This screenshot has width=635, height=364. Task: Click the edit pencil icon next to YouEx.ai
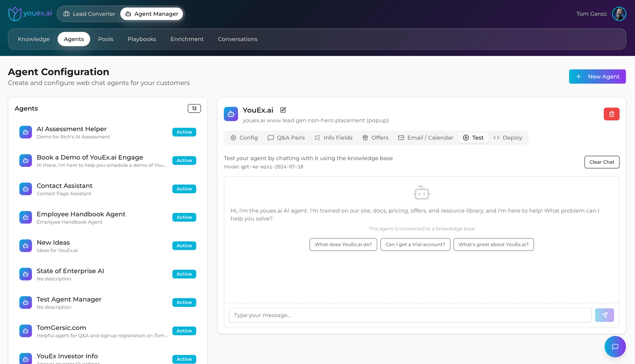pos(283,110)
